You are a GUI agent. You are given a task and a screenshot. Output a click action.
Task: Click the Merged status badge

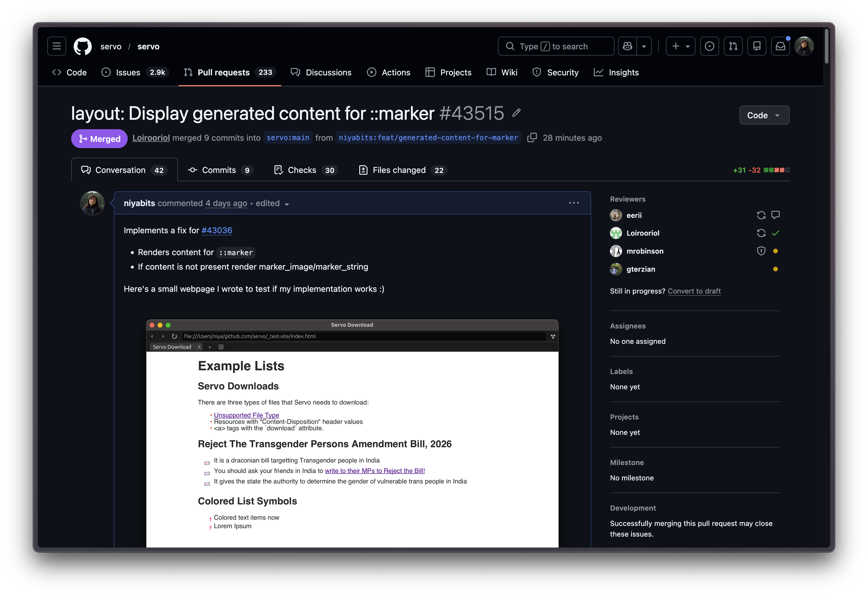(99, 139)
